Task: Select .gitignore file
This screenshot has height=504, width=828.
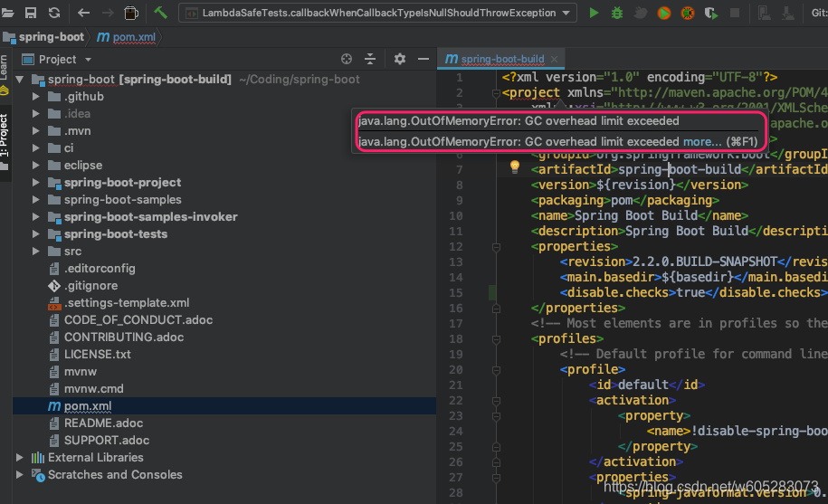Action: 90,286
